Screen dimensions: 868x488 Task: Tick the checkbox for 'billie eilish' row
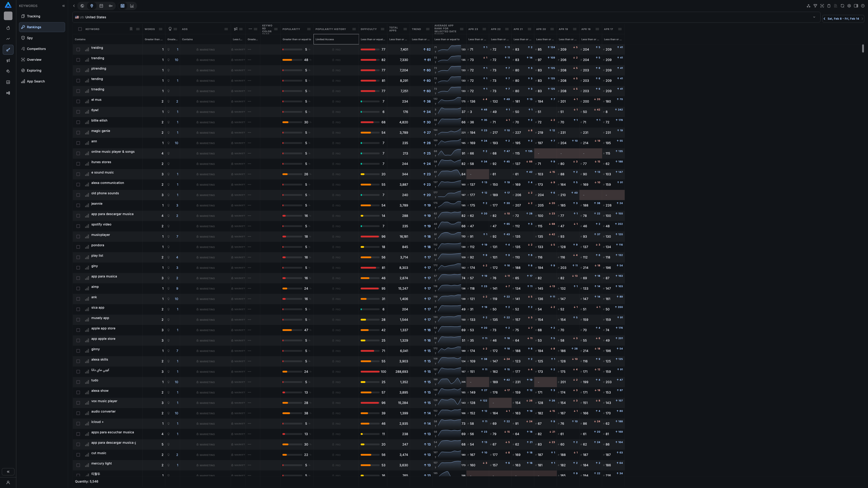click(78, 122)
